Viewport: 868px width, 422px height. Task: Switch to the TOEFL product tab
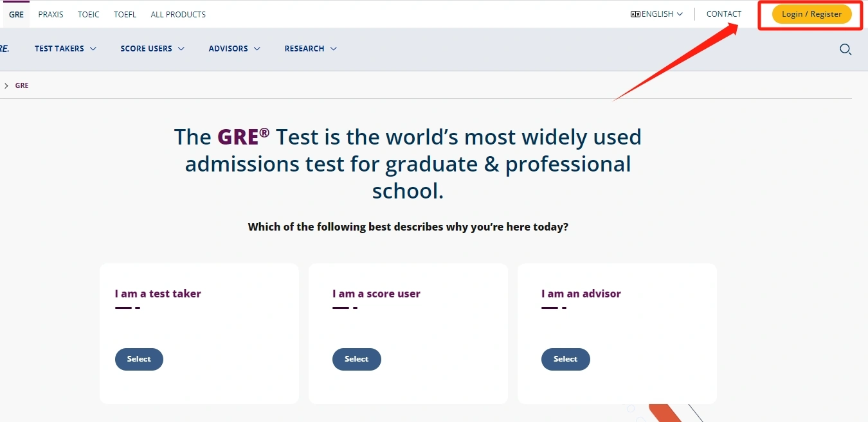[x=125, y=14]
